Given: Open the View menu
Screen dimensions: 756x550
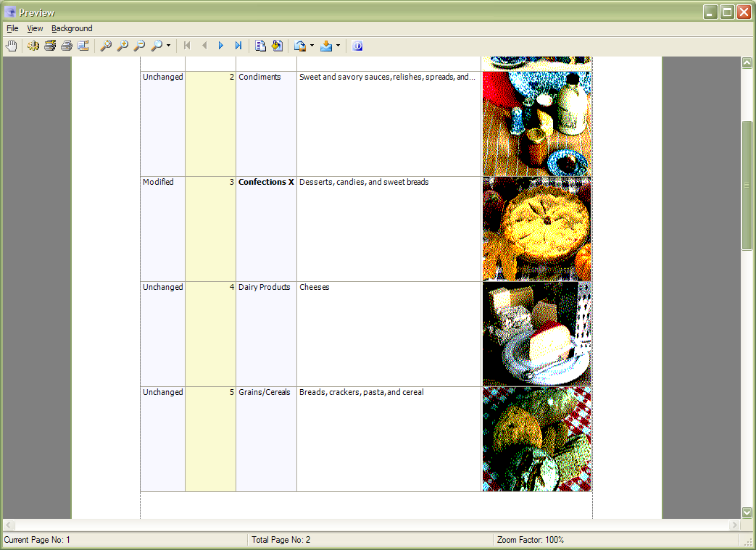Looking at the screenshot, I should click(x=35, y=28).
